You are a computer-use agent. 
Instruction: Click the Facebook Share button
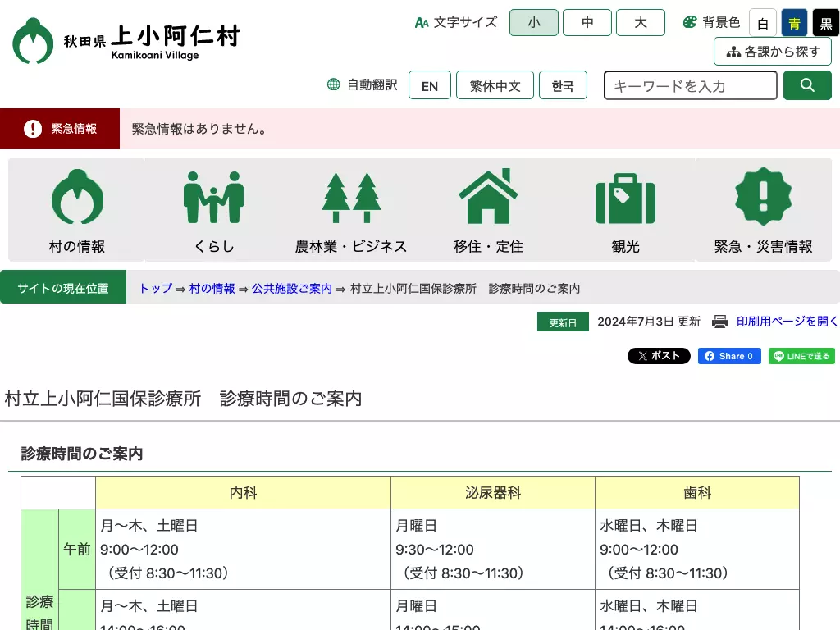[729, 356]
